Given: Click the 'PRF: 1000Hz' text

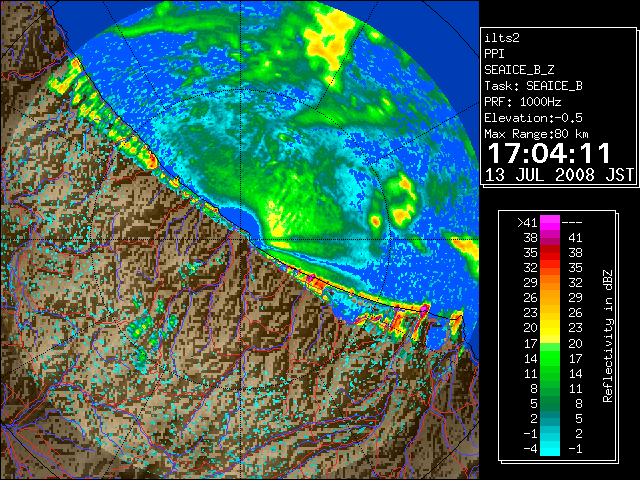Looking at the screenshot, I should [523, 102].
